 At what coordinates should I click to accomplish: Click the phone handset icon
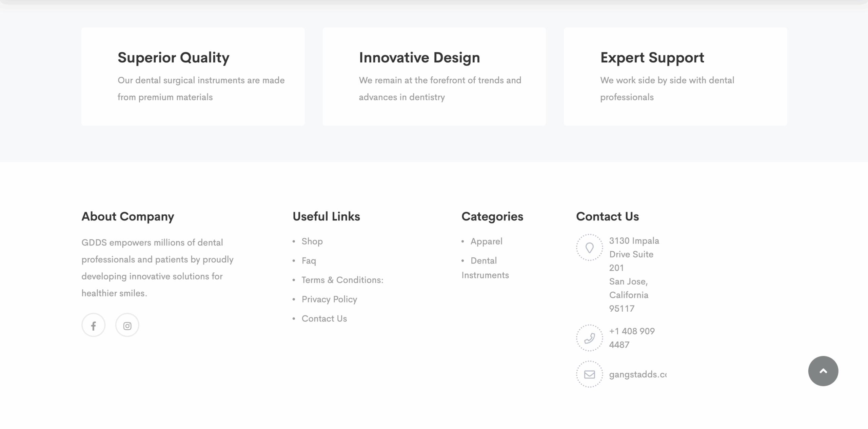point(590,338)
